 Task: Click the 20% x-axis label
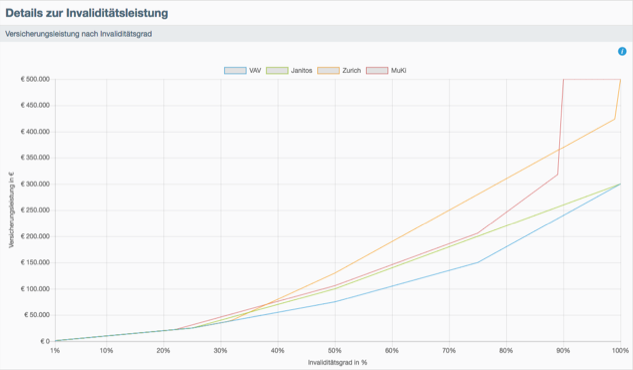pos(163,351)
